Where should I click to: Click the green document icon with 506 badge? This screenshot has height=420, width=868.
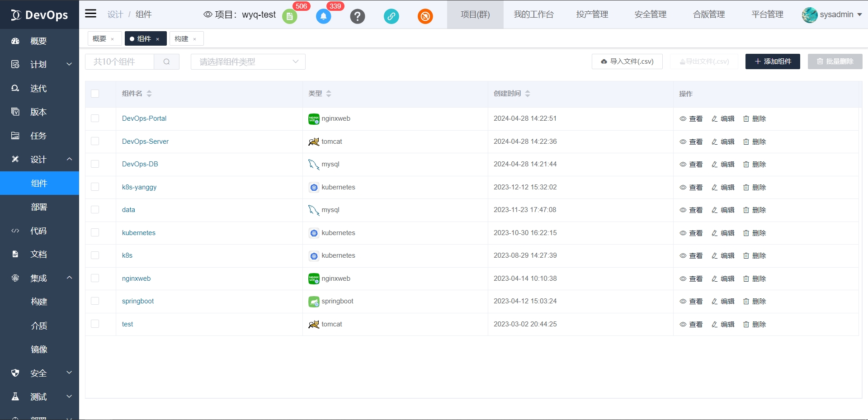click(x=289, y=17)
